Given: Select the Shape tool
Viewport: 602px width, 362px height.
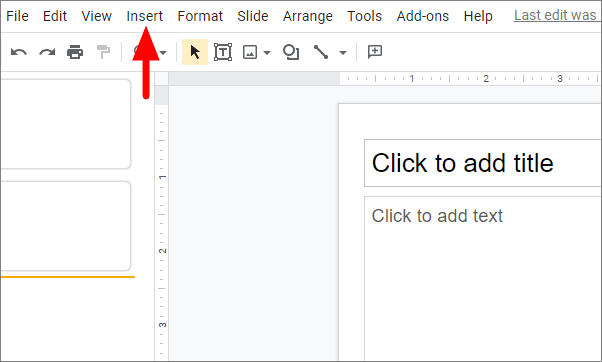Looking at the screenshot, I should [x=291, y=52].
